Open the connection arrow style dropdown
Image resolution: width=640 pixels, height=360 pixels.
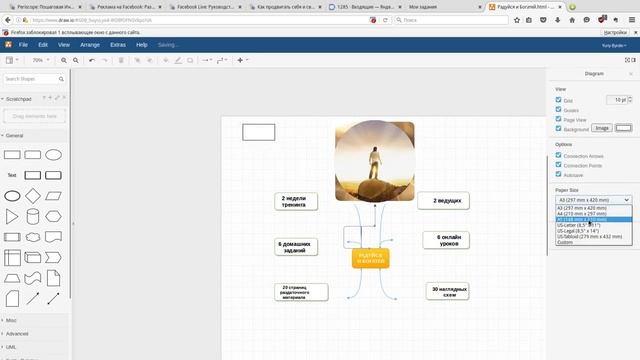[x=207, y=60]
